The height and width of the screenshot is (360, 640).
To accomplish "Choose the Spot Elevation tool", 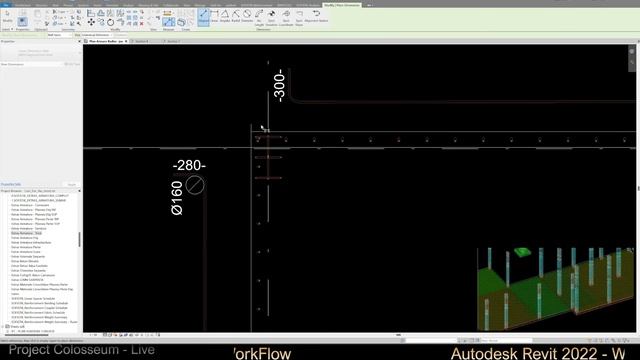I will [x=271, y=18].
